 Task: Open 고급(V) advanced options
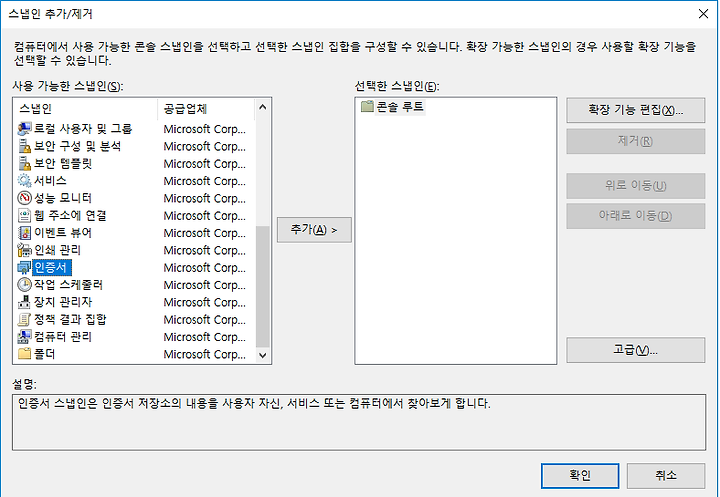(x=636, y=350)
